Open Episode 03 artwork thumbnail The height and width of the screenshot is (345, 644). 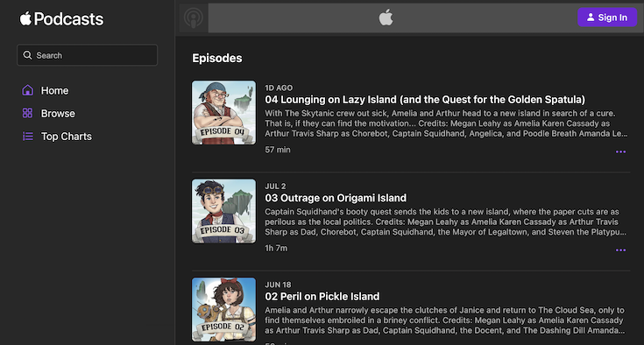[x=223, y=211]
